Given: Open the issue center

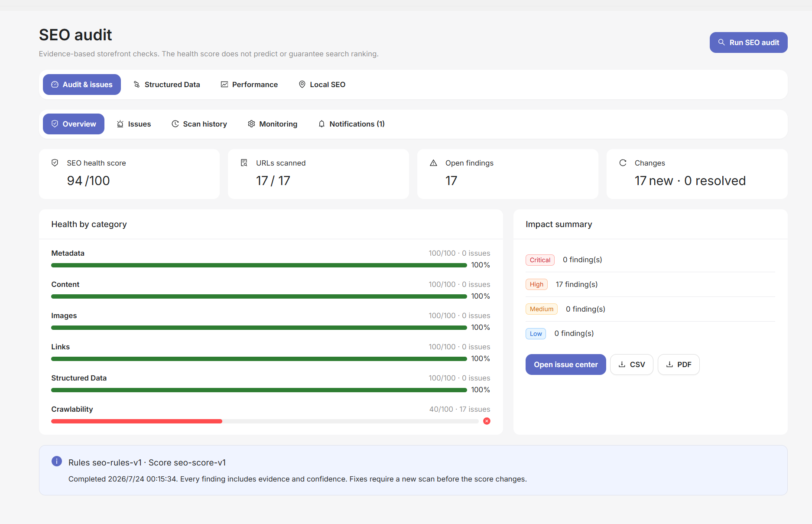Looking at the screenshot, I should pos(565,365).
